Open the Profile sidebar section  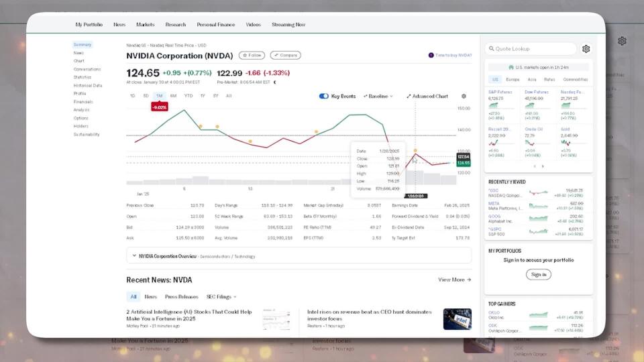coord(80,94)
